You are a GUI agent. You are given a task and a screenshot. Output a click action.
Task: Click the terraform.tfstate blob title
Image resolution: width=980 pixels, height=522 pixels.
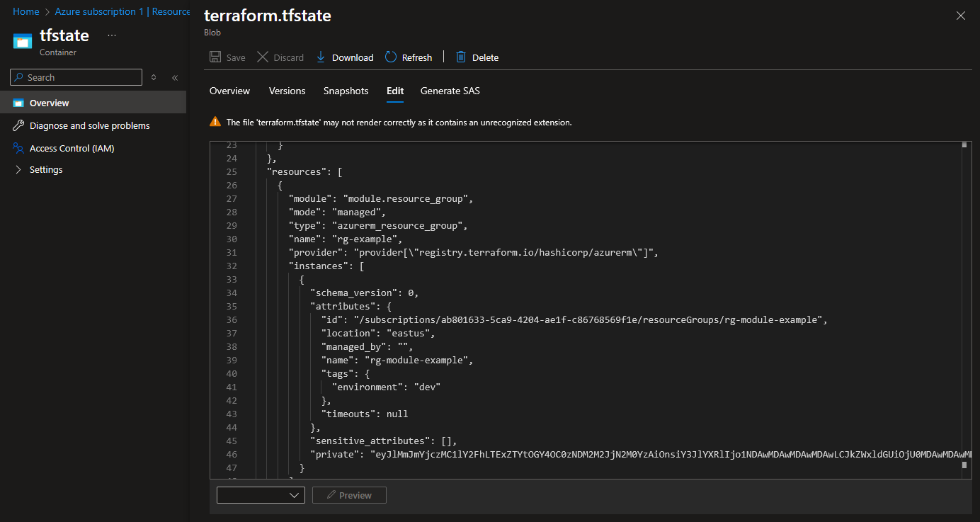click(267, 16)
